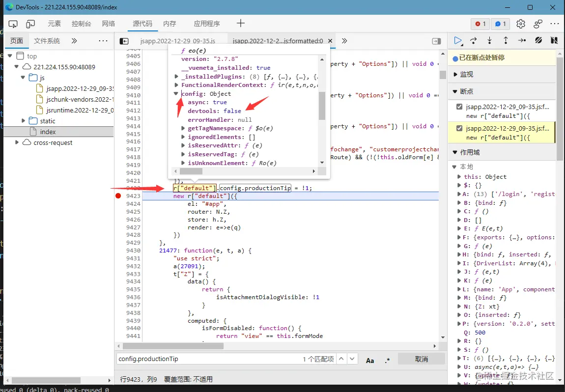
Task: Switch to the 元素 Elements tab
Action: [55, 24]
